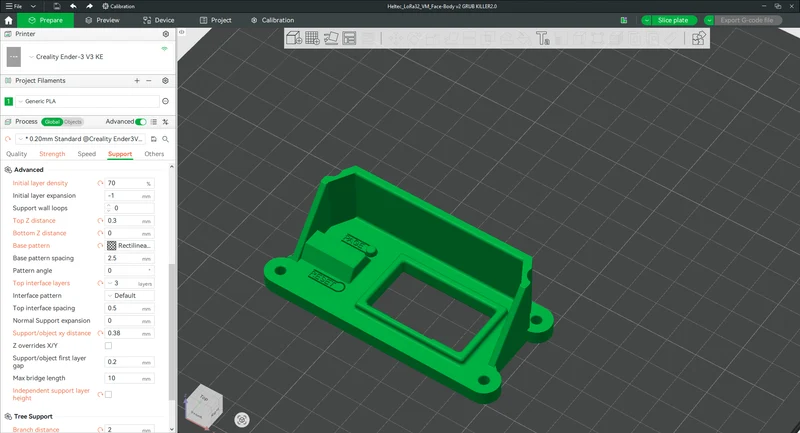800x433 pixels.
Task: Enable the Z overrides X/Y checkbox
Action: point(108,346)
